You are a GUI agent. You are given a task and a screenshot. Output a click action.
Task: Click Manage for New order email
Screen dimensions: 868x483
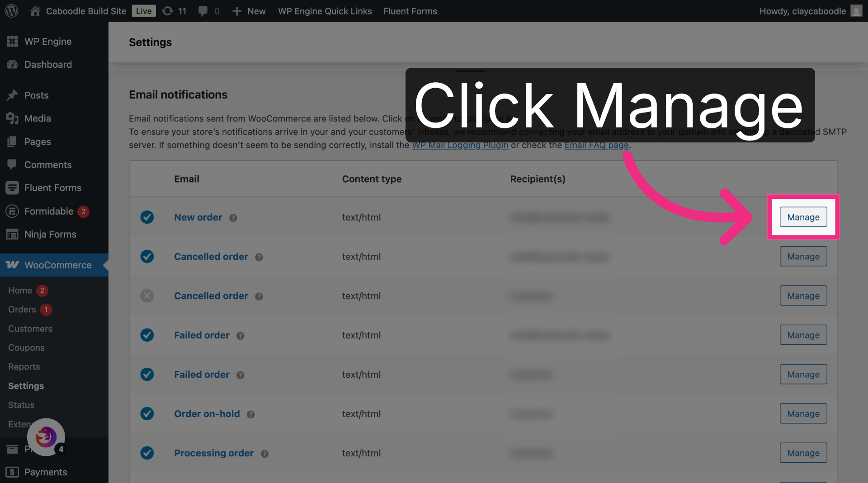point(803,217)
